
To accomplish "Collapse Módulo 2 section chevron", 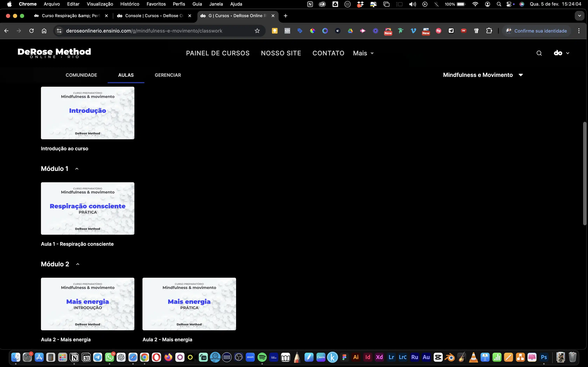I will point(78,264).
